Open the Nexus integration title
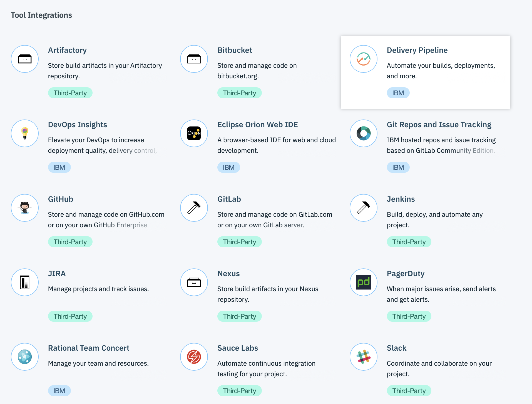This screenshot has height=404, width=532. click(x=228, y=274)
